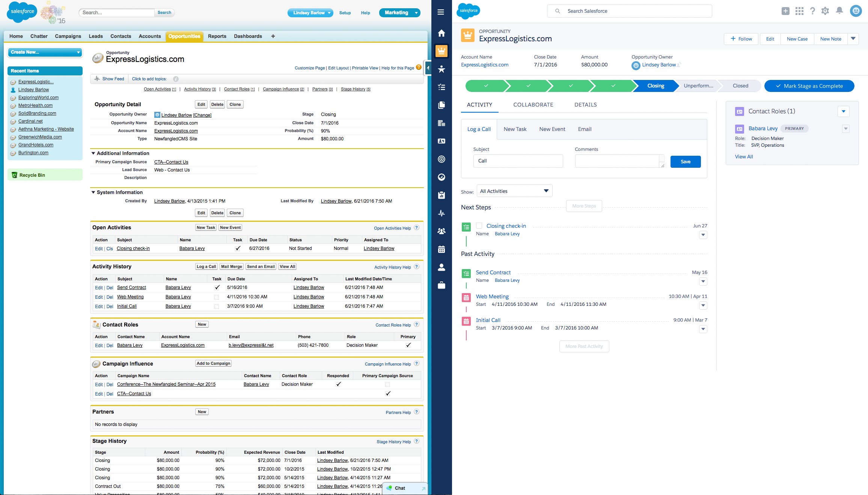Select the chart/analytics icon in sidebar
This screenshot has height=495, width=868.
coord(442,196)
